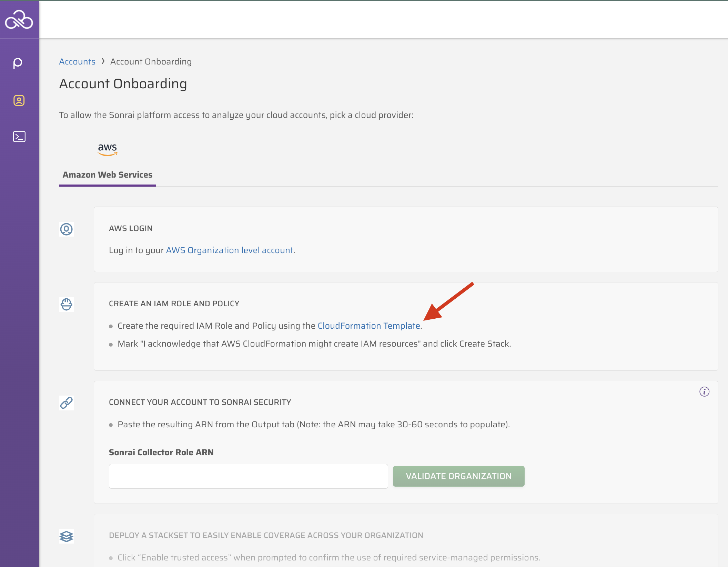
Task: Click the Sonrai Collector Role ARN label
Action: [x=161, y=452]
